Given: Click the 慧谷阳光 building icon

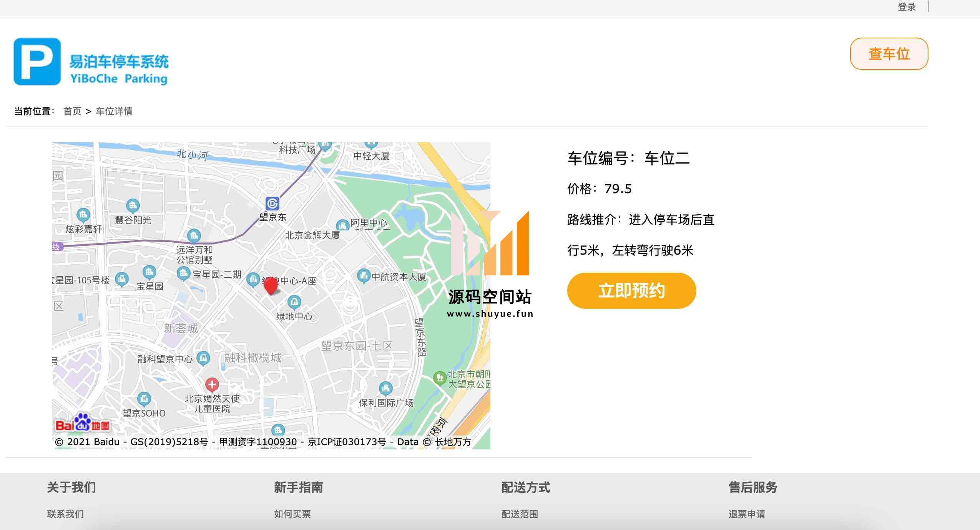Looking at the screenshot, I should (133, 206).
